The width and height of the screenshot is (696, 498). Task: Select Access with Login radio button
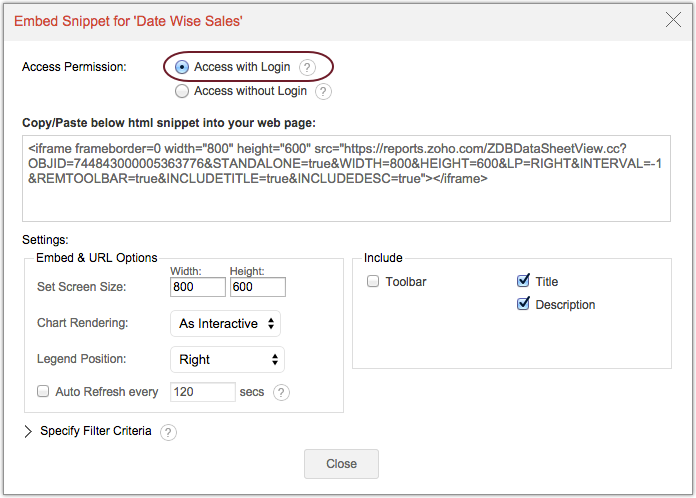pos(182,67)
